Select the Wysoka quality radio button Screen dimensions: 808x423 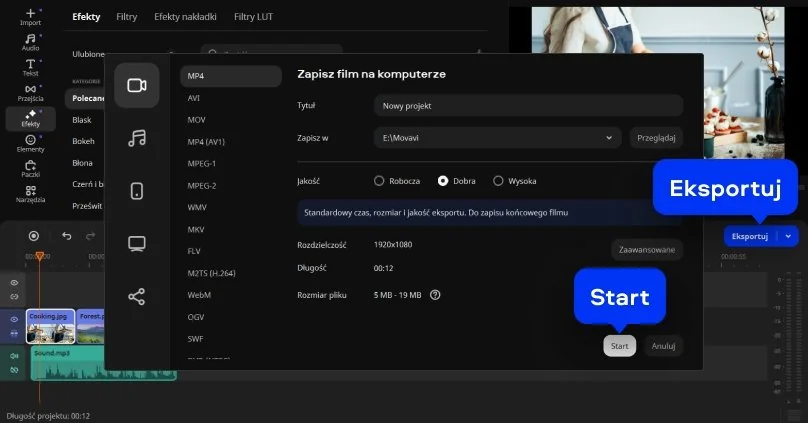pyautogui.click(x=498, y=181)
